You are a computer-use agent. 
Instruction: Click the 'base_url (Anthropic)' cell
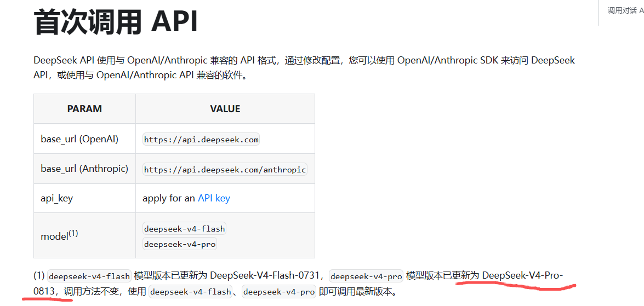[84, 168]
